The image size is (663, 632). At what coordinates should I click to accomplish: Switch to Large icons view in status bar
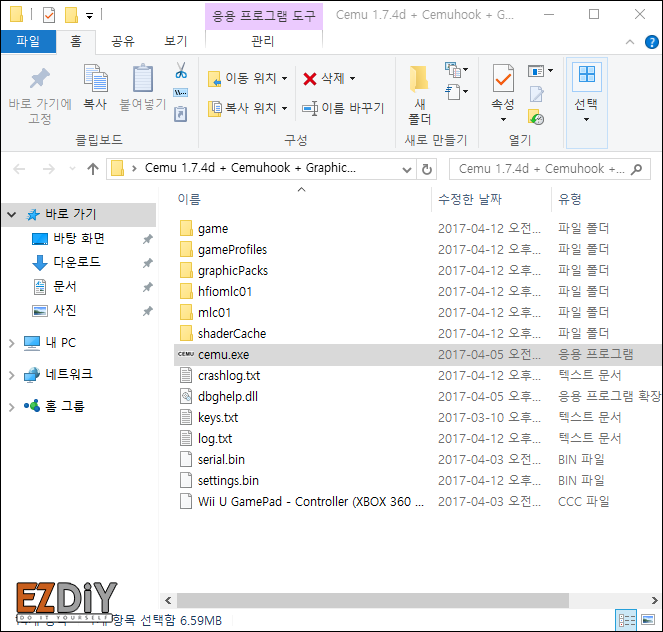click(648, 620)
